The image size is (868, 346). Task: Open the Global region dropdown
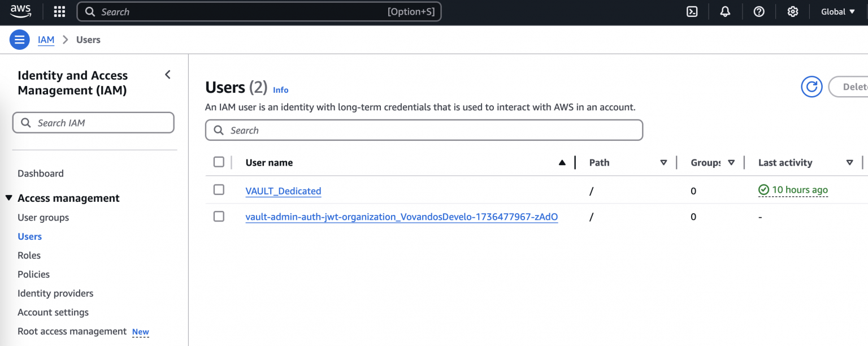click(838, 11)
